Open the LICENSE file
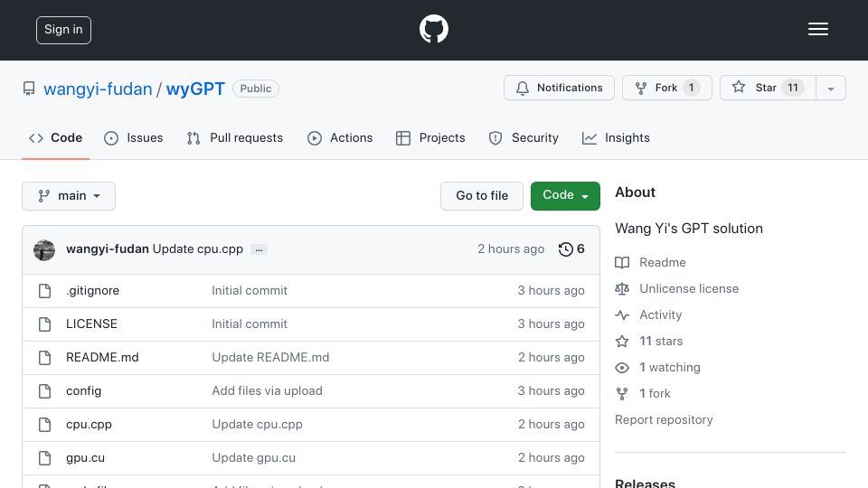Viewport: 868px width, 488px height. click(91, 324)
